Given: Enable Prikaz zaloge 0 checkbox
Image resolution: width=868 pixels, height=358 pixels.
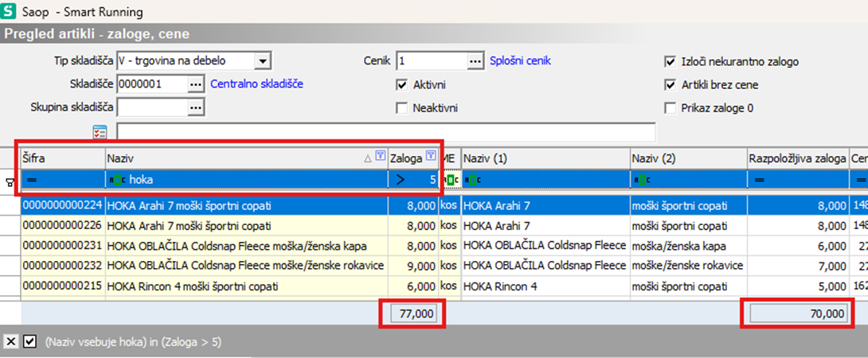Looking at the screenshot, I should 671,108.
